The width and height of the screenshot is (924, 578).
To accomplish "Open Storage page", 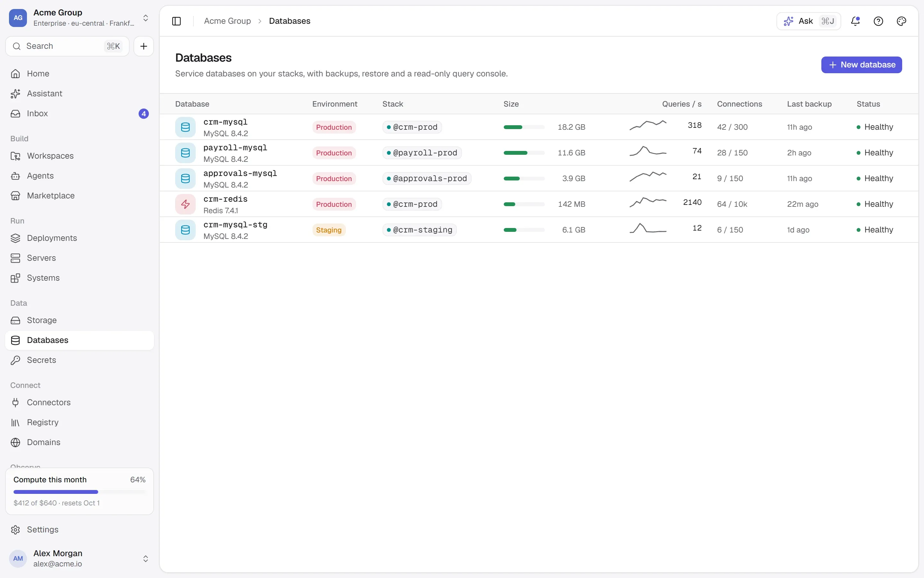I will click(80, 320).
